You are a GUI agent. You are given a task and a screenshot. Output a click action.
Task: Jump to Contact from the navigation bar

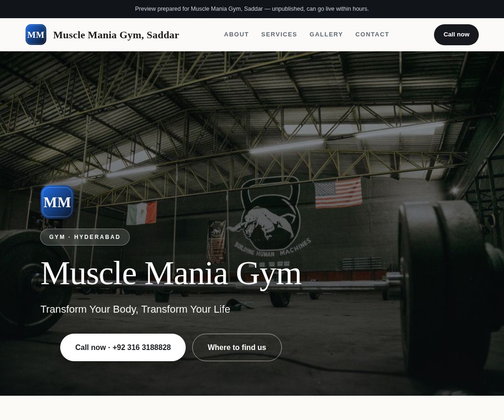(372, 35)
